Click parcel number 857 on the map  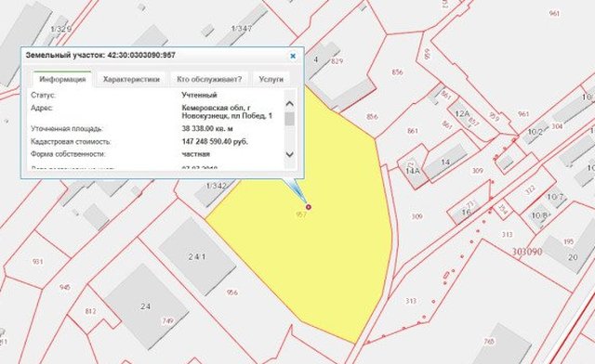tap(474, 122)
